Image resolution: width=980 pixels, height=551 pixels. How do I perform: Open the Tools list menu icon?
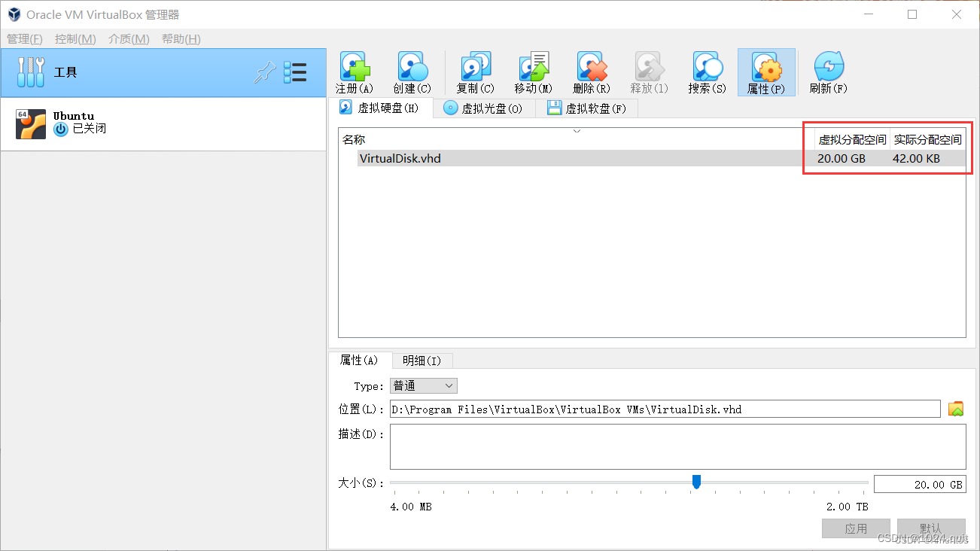tap(295, 72)
